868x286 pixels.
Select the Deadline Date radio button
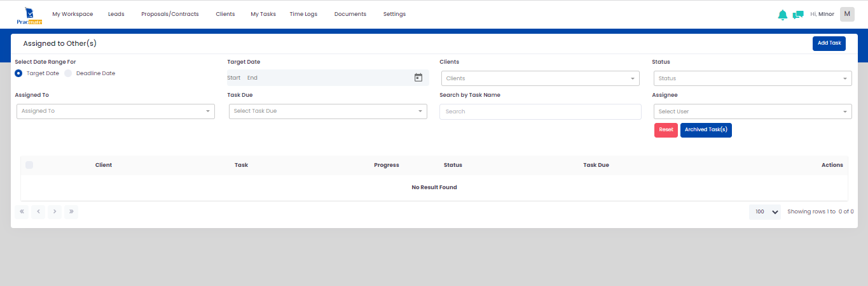coord(68,73)
